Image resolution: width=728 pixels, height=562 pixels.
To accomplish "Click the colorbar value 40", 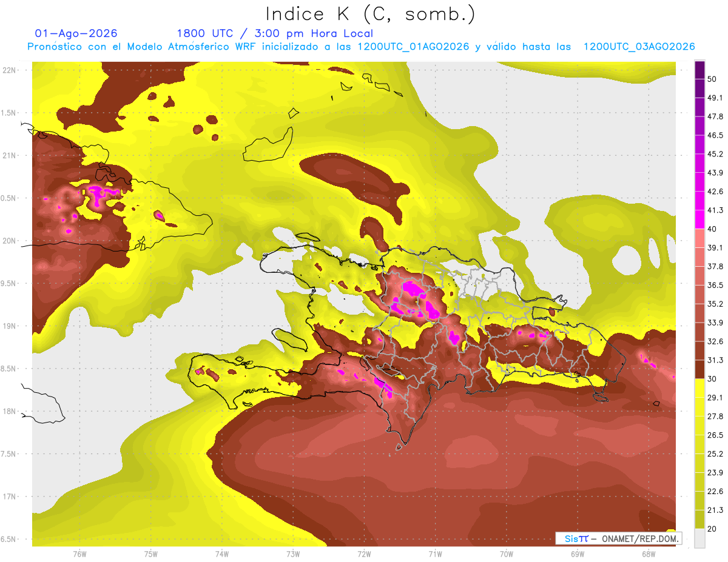I will tap(713, 229).
